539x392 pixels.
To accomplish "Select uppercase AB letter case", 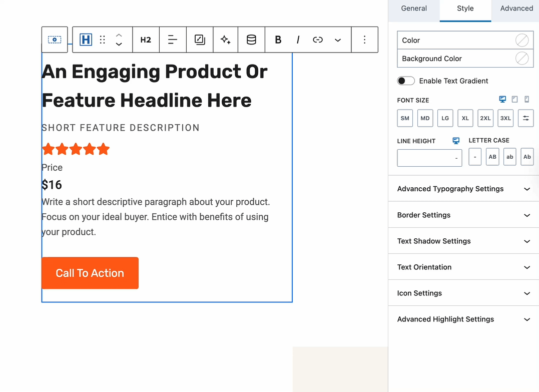I will click(x=492, y=157).
